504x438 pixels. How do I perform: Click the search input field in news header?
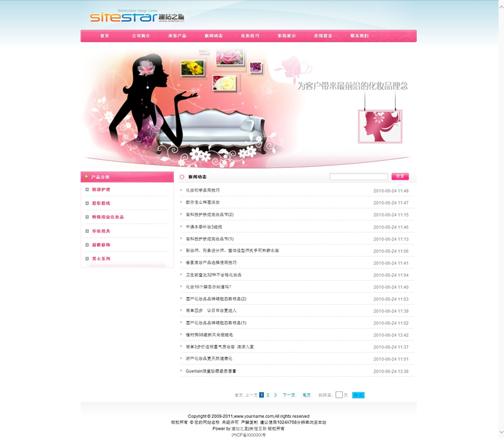[358, 176]
